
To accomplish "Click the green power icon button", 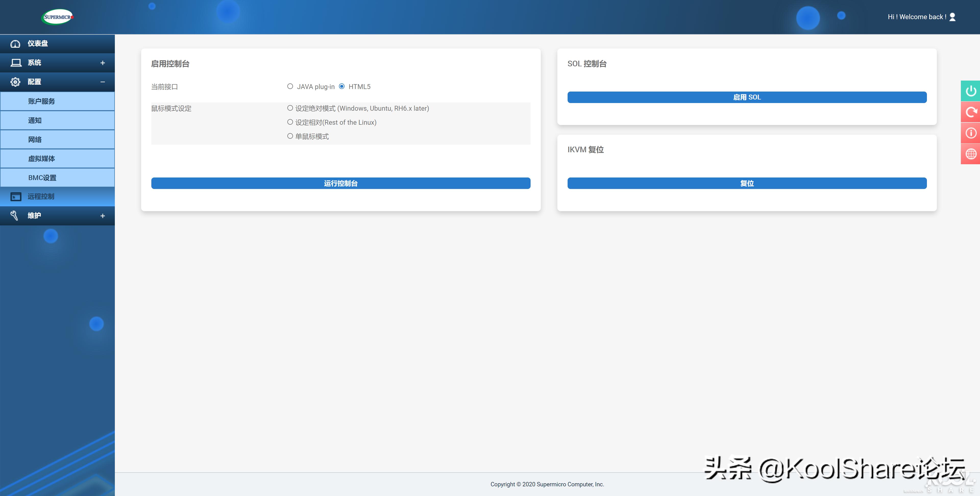I will pos(971,91).
